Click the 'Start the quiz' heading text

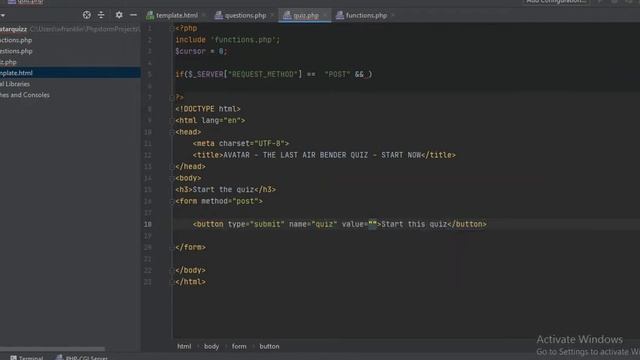pyautogui.click(x=223, y=190)
